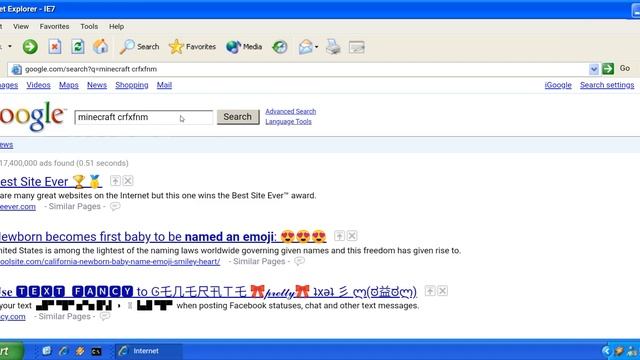Screen dimensions: 640x360
Task: Open Favorites star in toolbar
Action: click(192, 47)
